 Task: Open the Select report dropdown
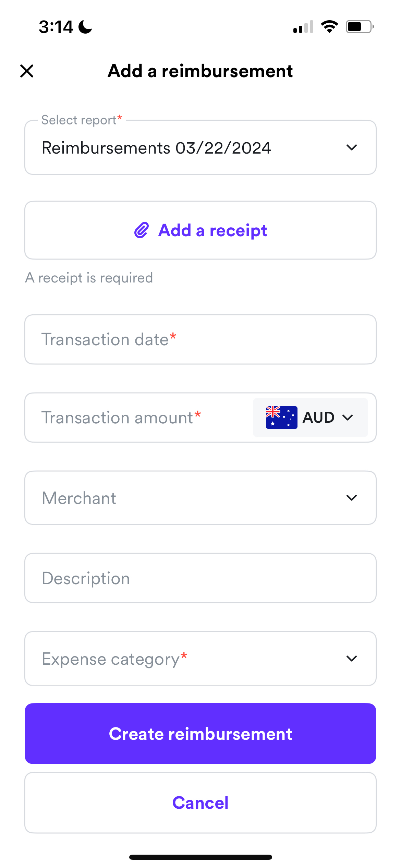[200, 147]
